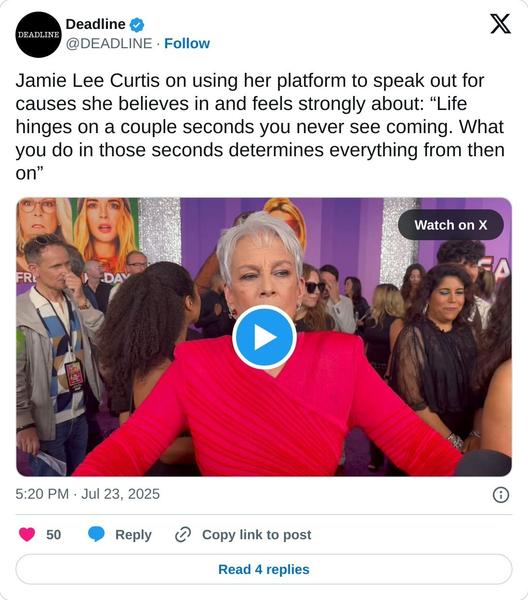Open the Deadline display name
The image size is (528, 600).
95,24
